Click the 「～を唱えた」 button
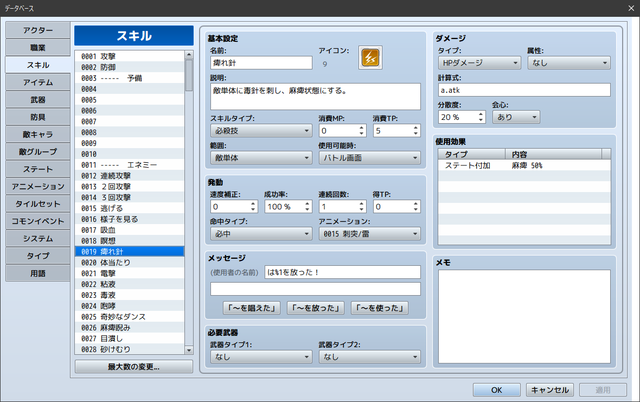This screenshot has width=640, height=402. tap(251, 308)
